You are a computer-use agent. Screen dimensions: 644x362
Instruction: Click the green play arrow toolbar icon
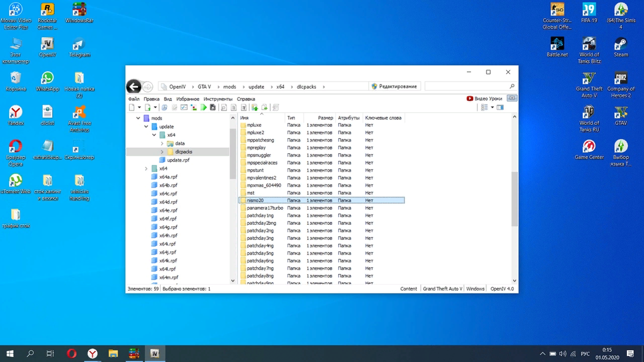pyautogui.click(x=203, y=107)
